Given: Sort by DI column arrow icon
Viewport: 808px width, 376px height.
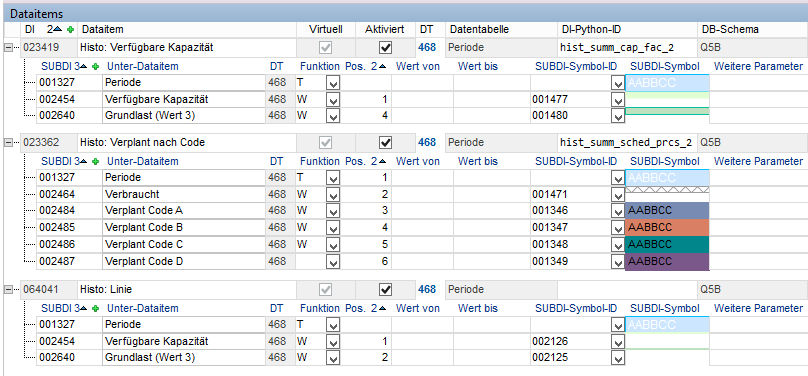Looking at the screenshot, I should coord(58,30).
